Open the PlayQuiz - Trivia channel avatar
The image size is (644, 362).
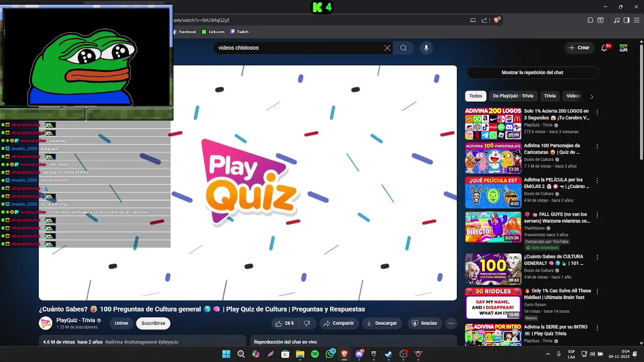coord(46,323)
